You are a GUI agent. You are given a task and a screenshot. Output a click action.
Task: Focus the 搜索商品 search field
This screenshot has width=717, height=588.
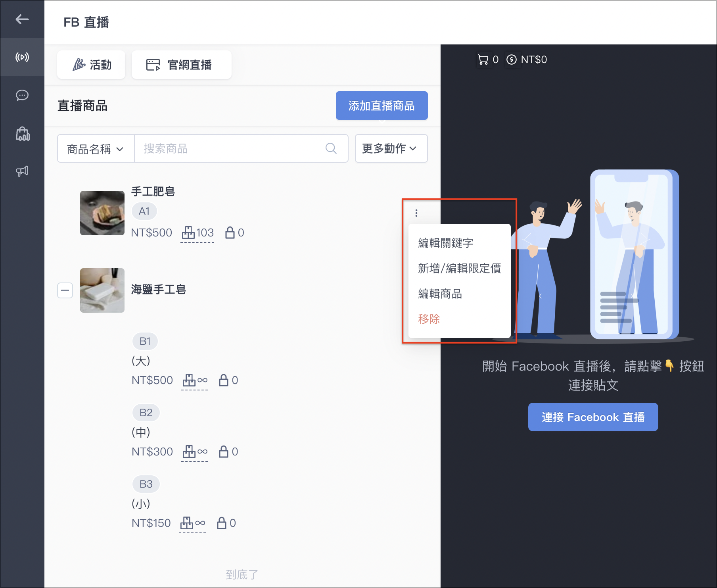tap(241, 148)
